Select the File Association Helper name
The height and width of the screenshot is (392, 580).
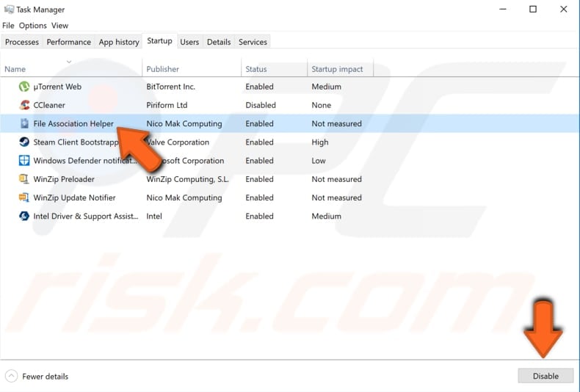[x=73, y=123]
